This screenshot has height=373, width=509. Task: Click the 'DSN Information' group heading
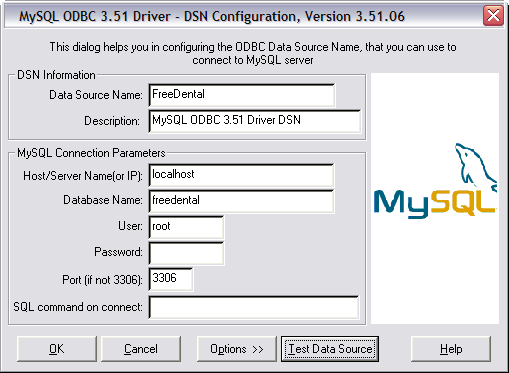click(56, 75)
